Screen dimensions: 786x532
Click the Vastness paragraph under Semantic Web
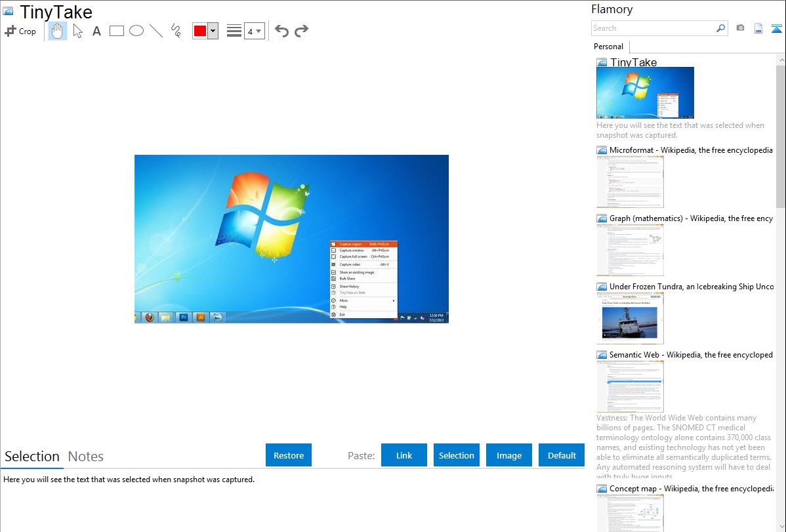point(684,447)
